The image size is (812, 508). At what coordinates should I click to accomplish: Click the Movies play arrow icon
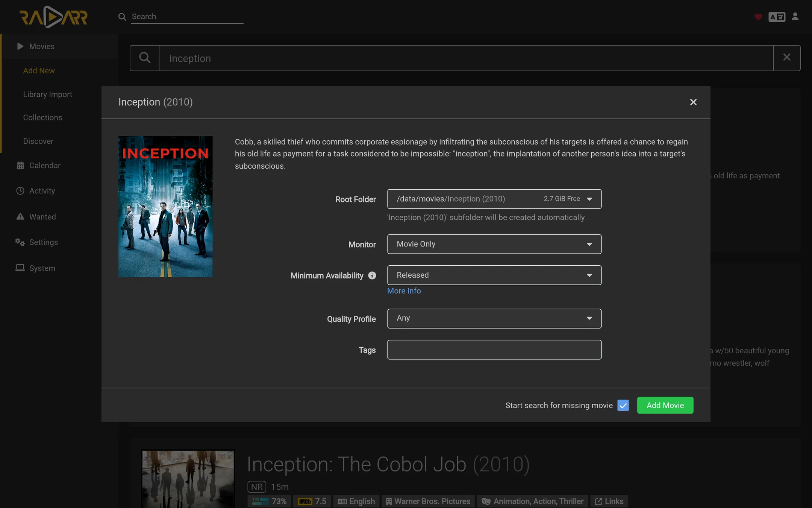tap(20, 46)
